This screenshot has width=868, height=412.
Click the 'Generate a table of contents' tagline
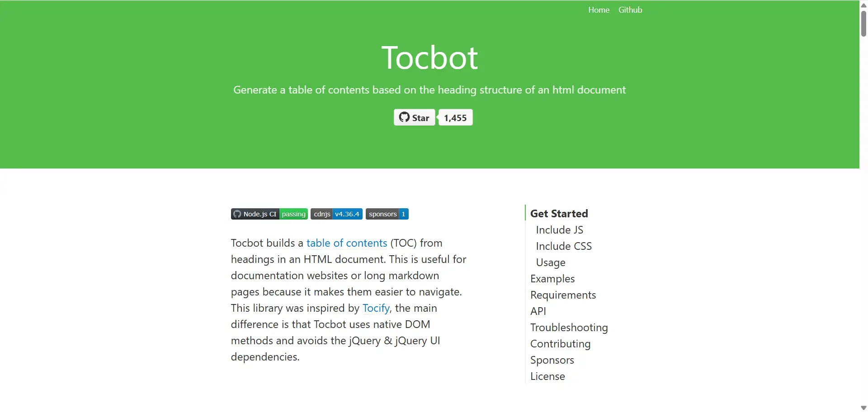[429, 90]
